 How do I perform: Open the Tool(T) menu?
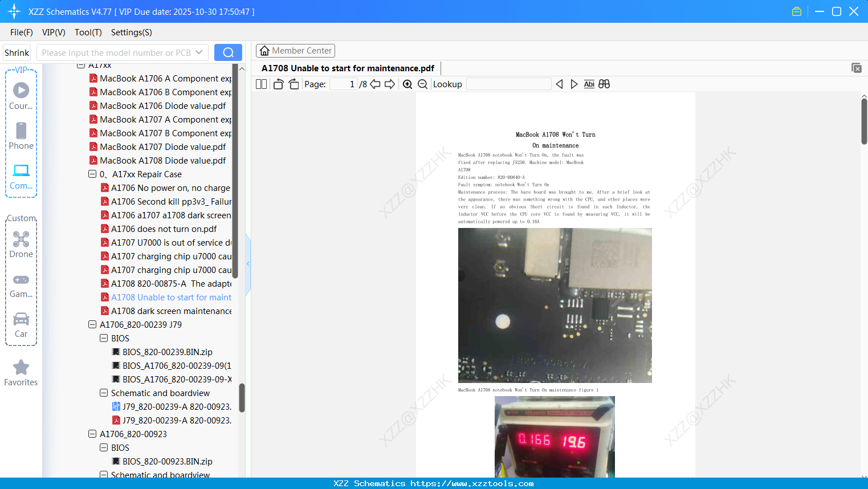click(88, 32)
